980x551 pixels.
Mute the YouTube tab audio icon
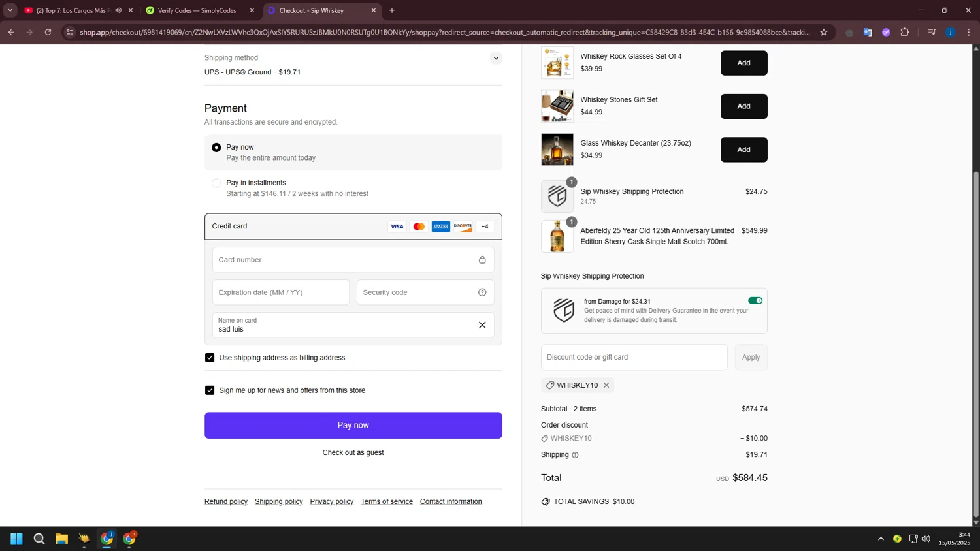click(118, 10)
